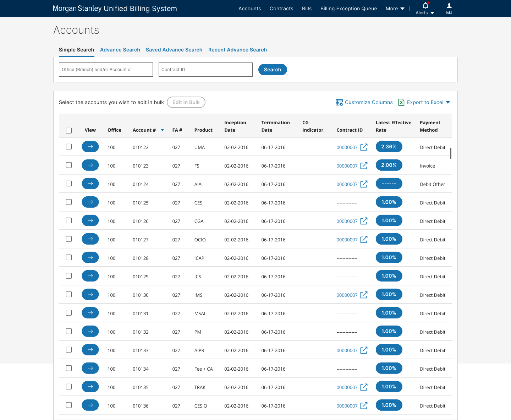The height and width of the screenshot is (420, 511).
Task: View account 010126 with arrow button
Action: click(90, 220)
